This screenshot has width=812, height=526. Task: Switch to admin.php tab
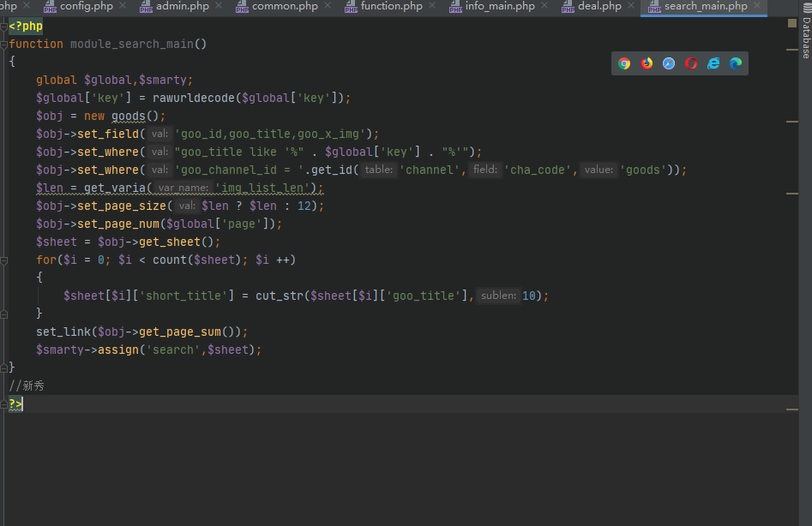(x=183, y=6)
